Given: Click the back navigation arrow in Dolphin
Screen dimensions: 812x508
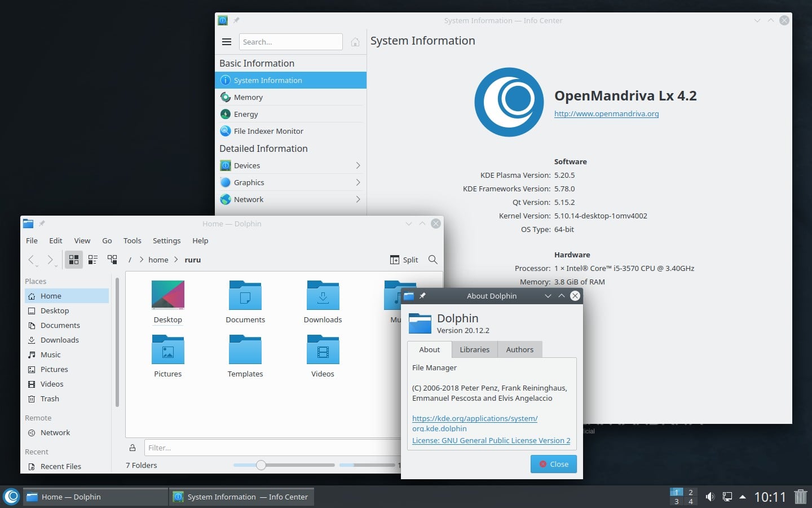Looking at the screenshot, I should coord(32,260).
